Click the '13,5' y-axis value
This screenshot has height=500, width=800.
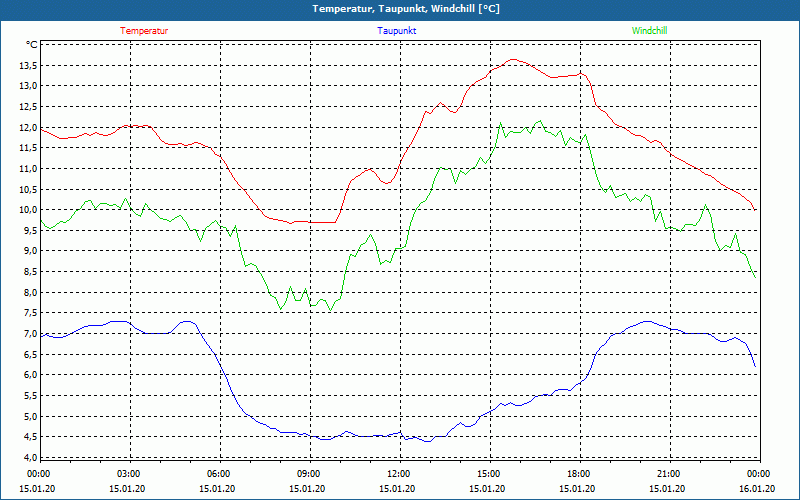point(29,65)
